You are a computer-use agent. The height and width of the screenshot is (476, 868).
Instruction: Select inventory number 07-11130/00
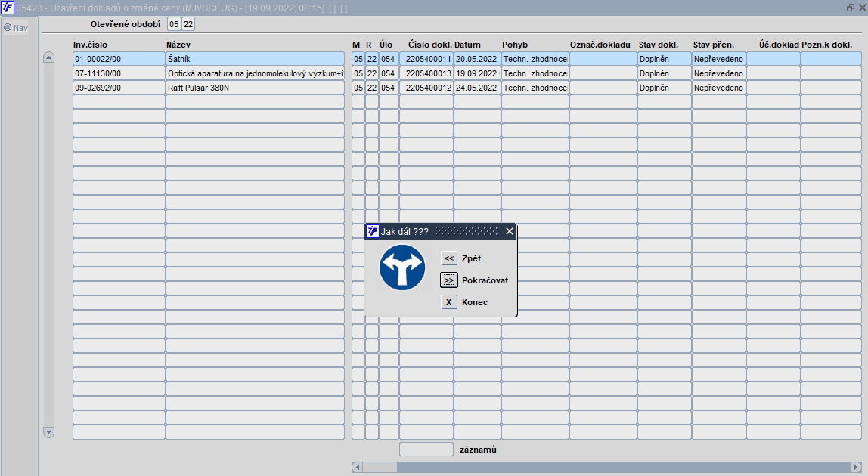tap(119, 73)
